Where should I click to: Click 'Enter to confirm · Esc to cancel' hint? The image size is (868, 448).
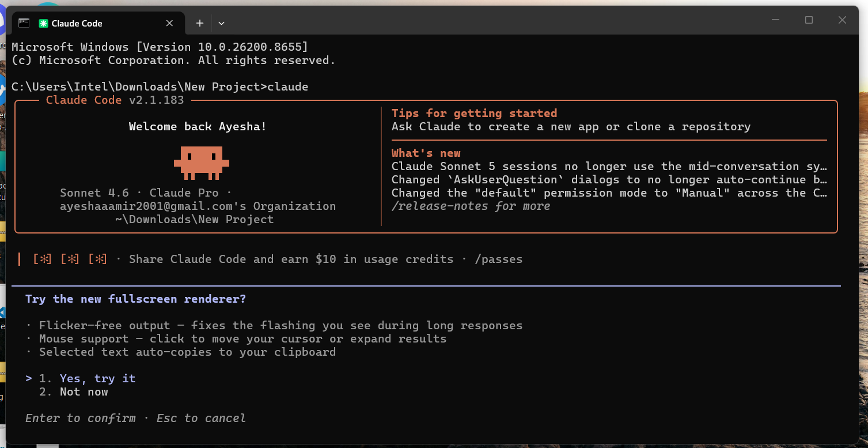(x=135, y=418)
